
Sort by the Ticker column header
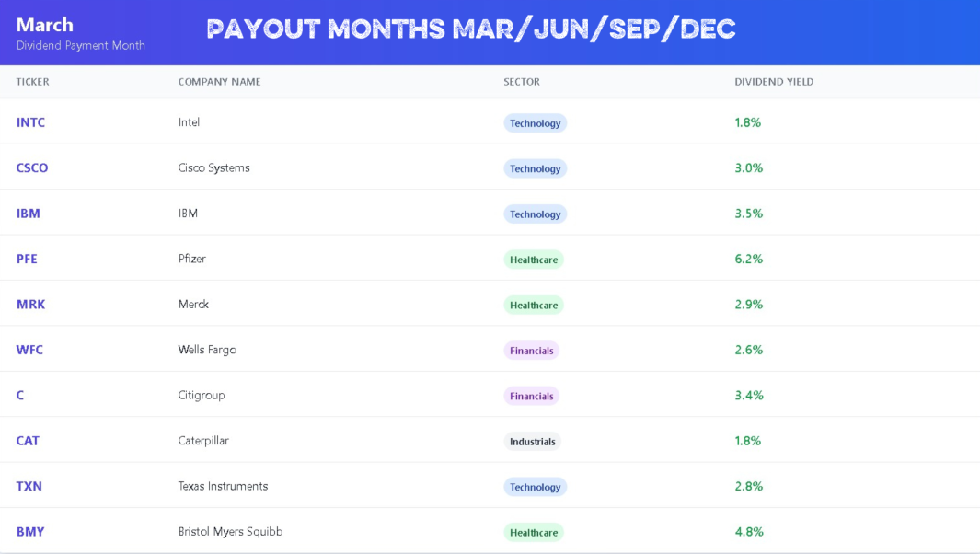32,82
